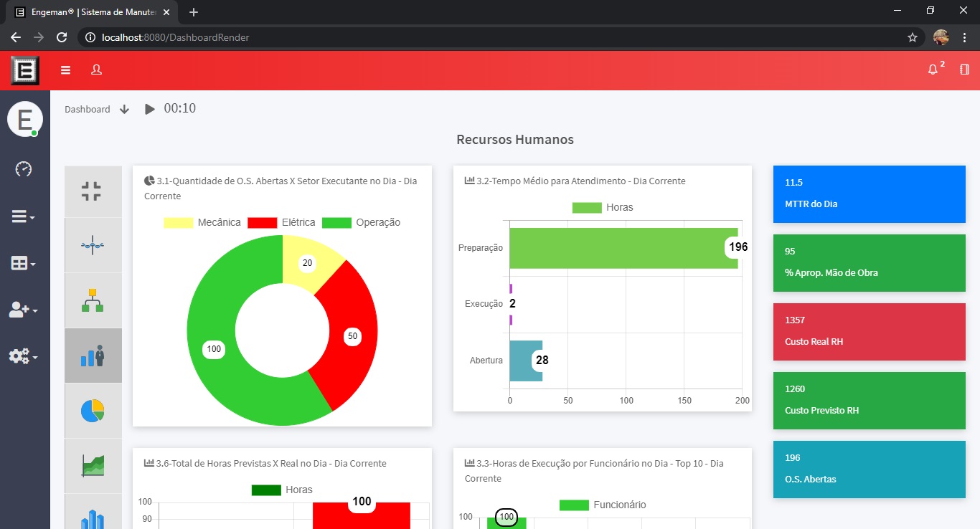The width and height of the screenshot is (980, 529).
Task: Select the organization chart dashboard icon
Action: click(93, 300)
